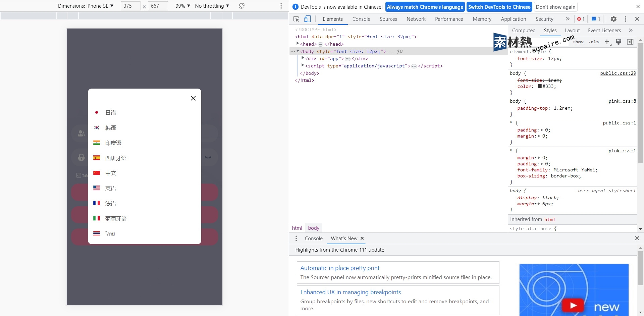644x316 pixels.
Task: Select Korean flag icon in list
Action: 97,127
